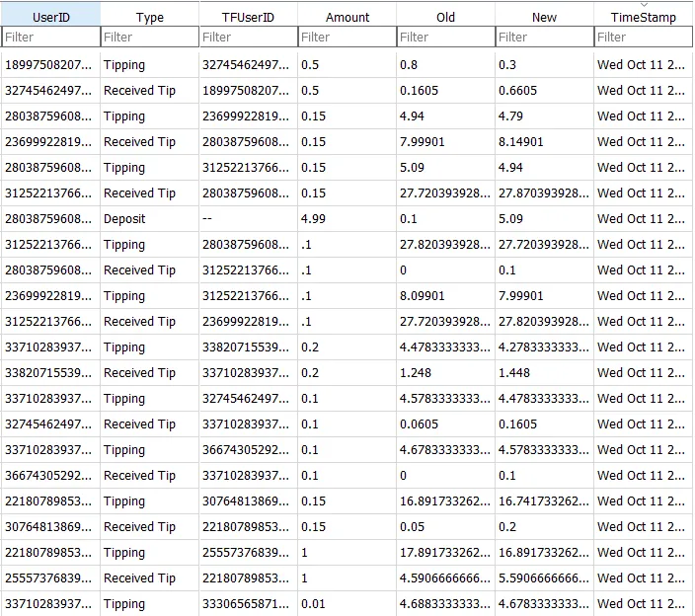The image size is (695, 616).
Task: Select Old value cell 17.891733262...
Action: 445,552
